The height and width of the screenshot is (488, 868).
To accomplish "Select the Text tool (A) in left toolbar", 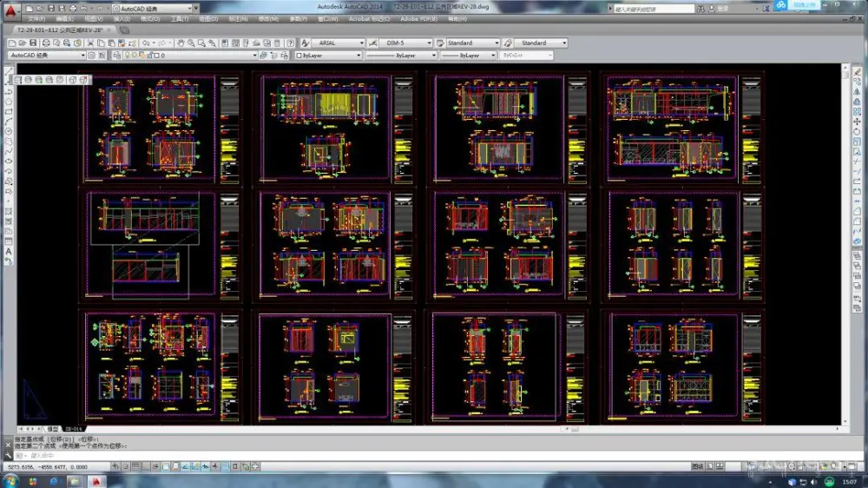I will (9, 252).
